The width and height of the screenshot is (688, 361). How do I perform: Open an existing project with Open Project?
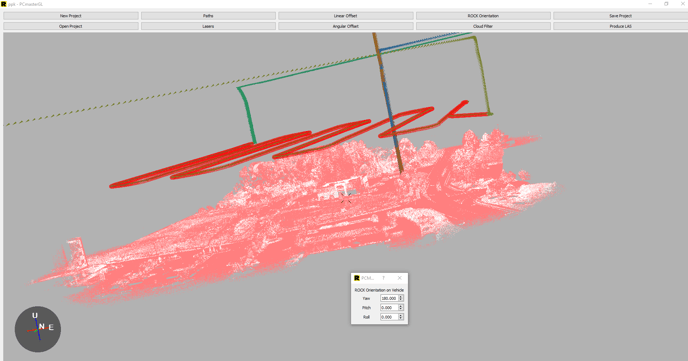tap(71, 26)
